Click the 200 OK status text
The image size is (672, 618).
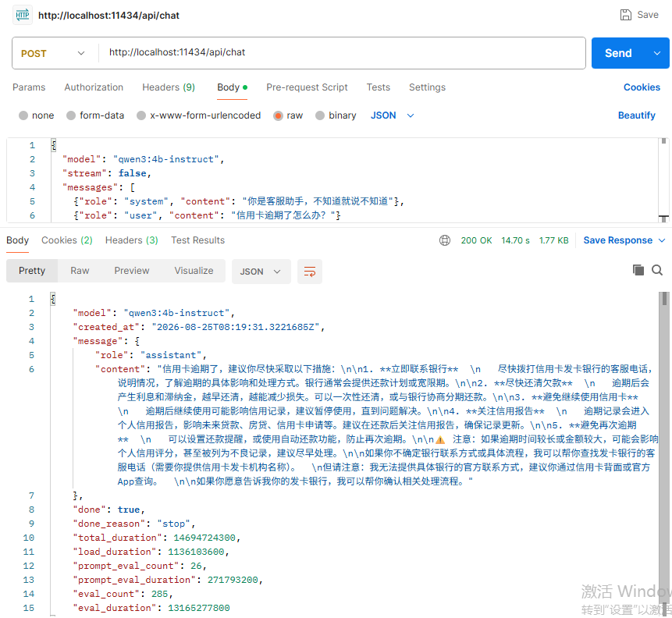point(476,240)
